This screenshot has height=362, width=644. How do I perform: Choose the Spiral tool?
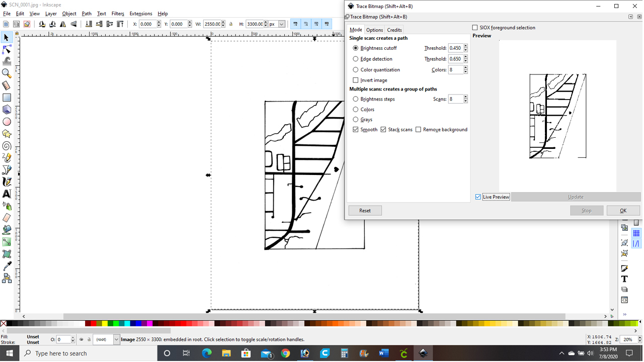coord(7,146)
